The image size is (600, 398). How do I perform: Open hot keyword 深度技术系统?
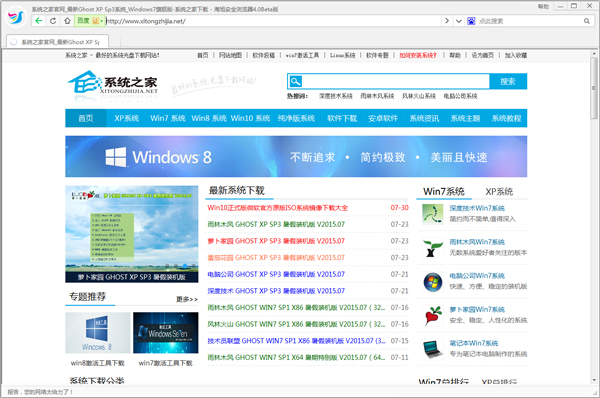point(336,96)
